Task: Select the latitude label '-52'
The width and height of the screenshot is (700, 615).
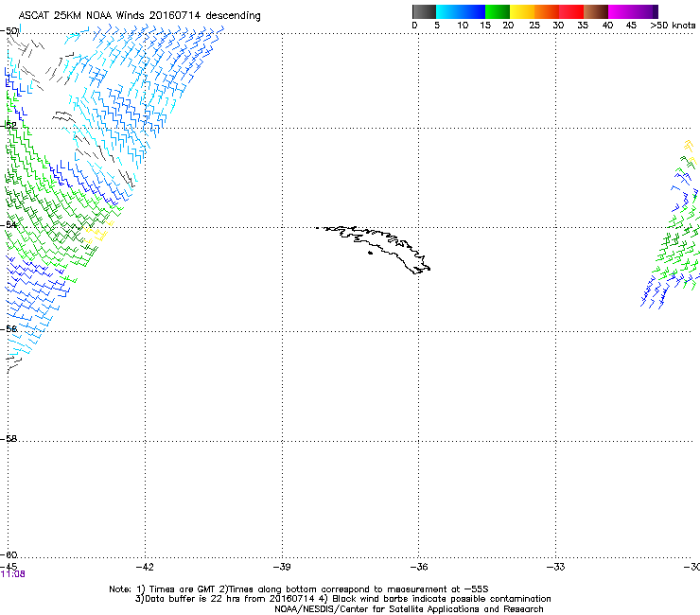Action: pyautogui.click(x=9, y=126)
